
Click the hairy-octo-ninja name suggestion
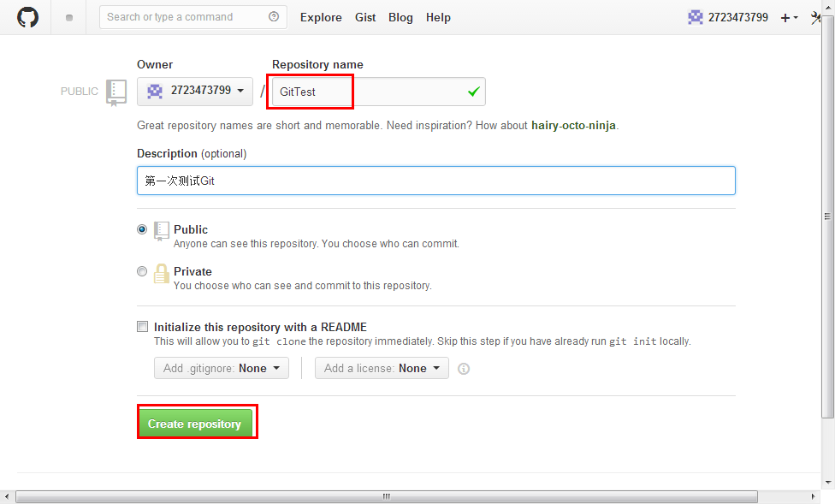(x=573, y=126)
